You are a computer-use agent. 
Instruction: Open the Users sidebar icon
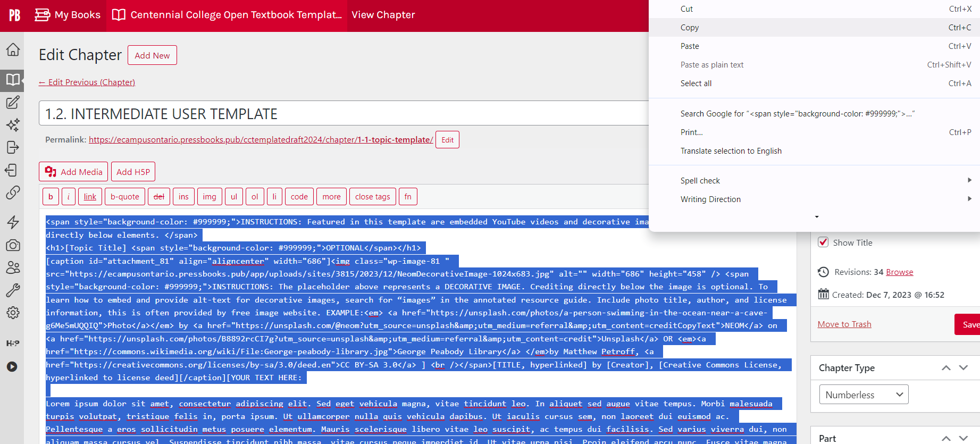13,267
